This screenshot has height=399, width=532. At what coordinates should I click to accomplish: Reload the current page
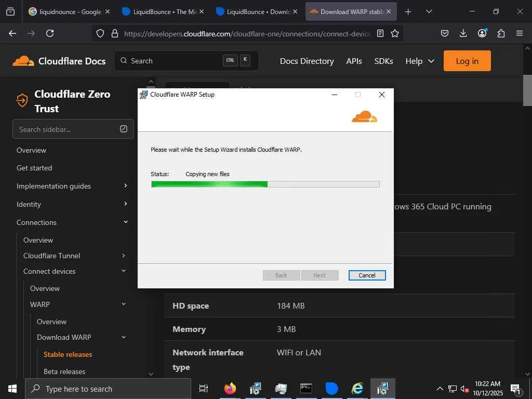50,33
